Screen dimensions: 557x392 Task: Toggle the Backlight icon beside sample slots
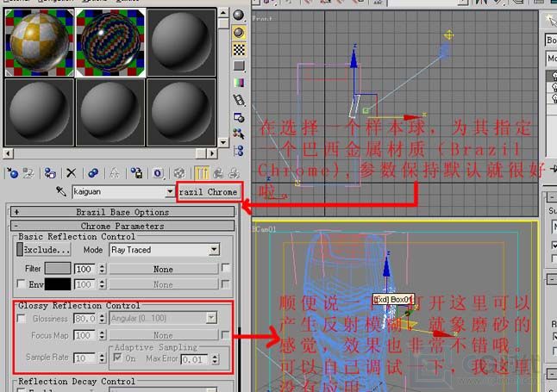click(x=239, y=33)
